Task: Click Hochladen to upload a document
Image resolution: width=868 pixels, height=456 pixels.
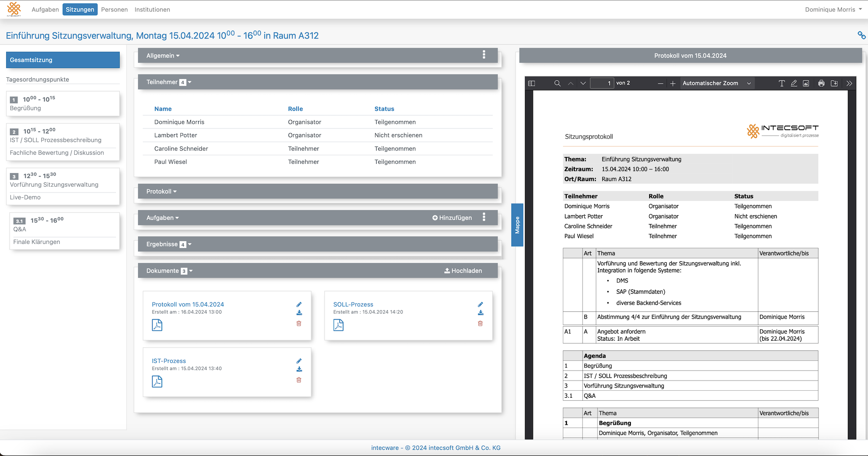Action: tap(463, 271)
